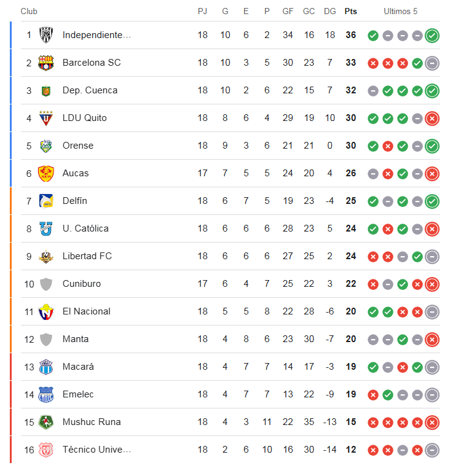Click the Independiente club crest icon
Viewport: 453px width, 476px height.
(x=46, y=35)
